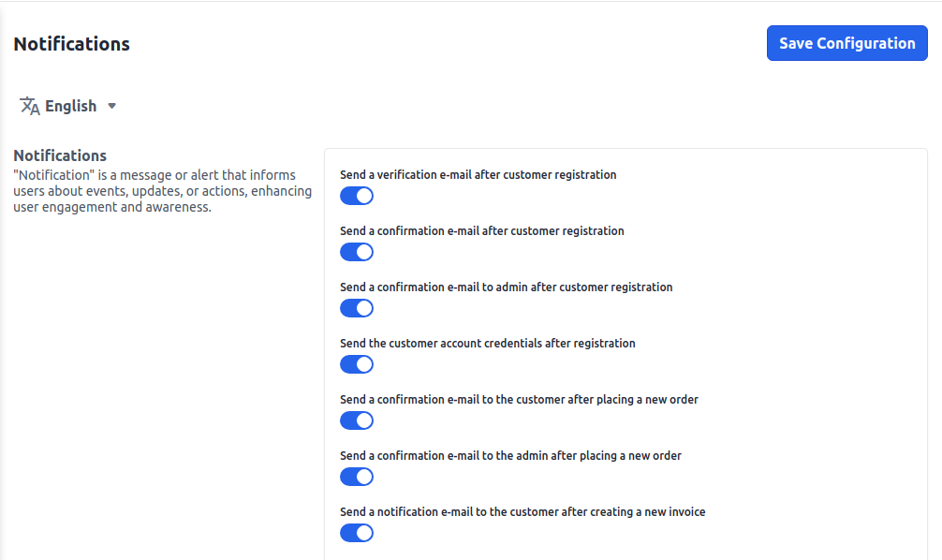Expand the language selector chevron
Viewport: 942px width, 560px height.
(x=111, y=106)
